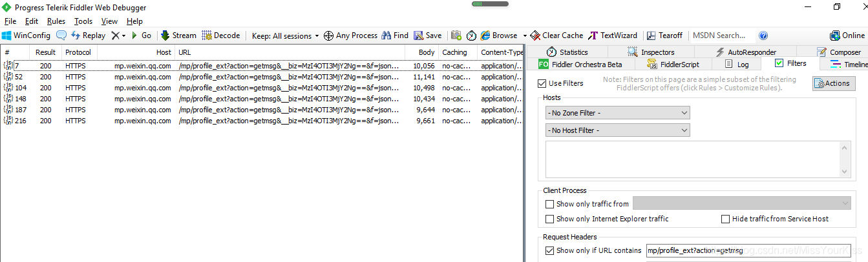The height and width of the screenshot is (262, 868).
Task: Click Any Process target picker
Action: coord(350,35)
